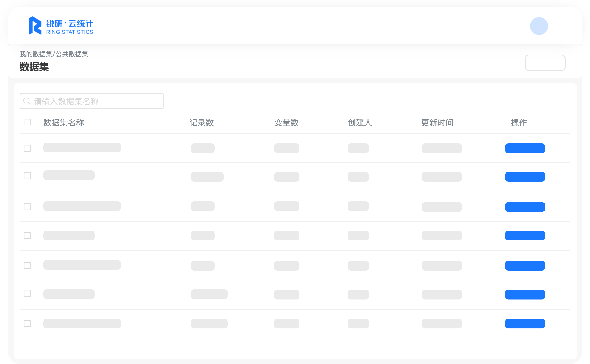Viewport: 590px width, 364px height.
Task: Check the third row checkbox
Action: tap(27, 207)
